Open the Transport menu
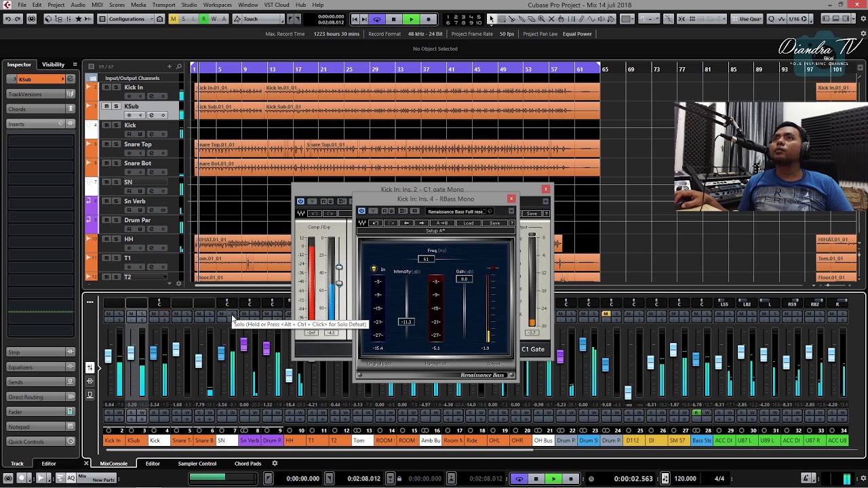This screenshot has width=868, height=488. (163, 5)
